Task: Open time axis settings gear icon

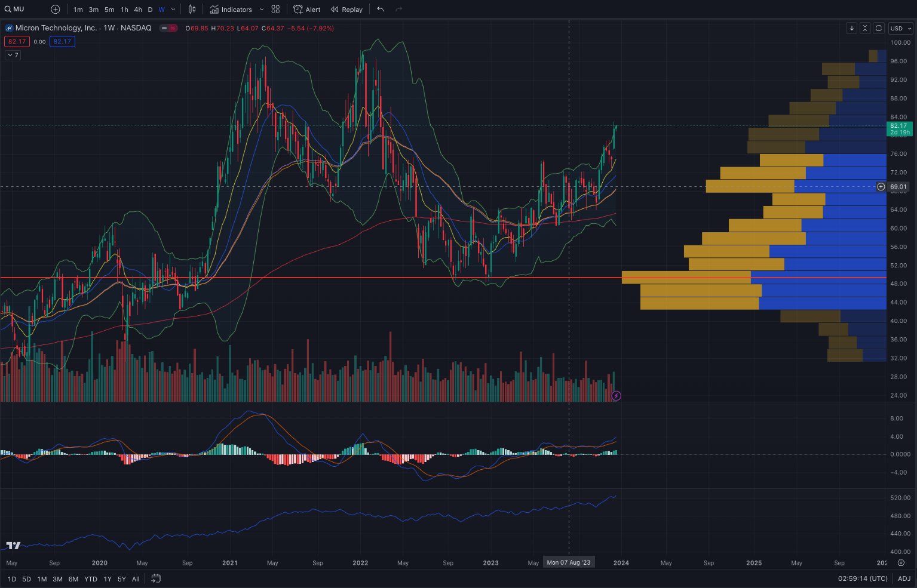Action: coord(901,563)
